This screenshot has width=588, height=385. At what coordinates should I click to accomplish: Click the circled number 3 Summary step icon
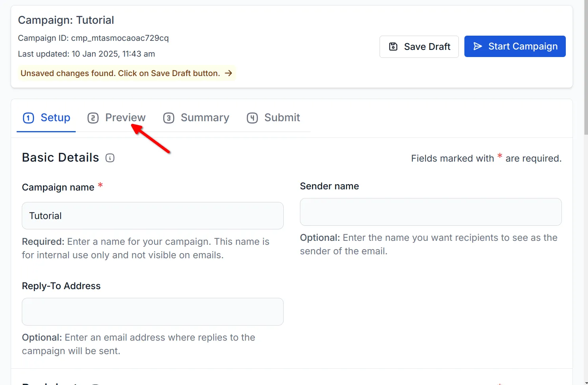[x=169, y=118]
